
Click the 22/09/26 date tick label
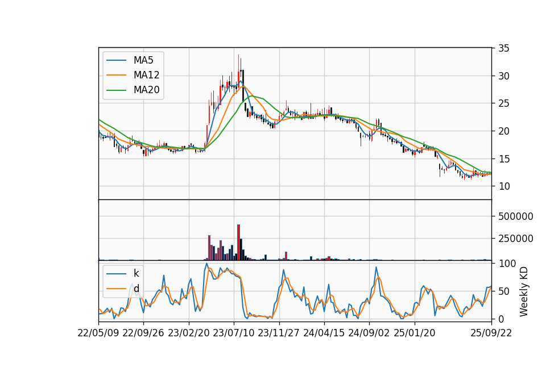pyautogui.click(x=143, y=333)
